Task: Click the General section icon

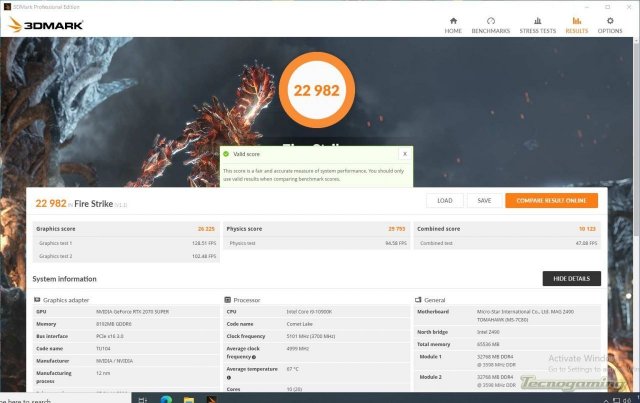Action: (x=416, y=300)
